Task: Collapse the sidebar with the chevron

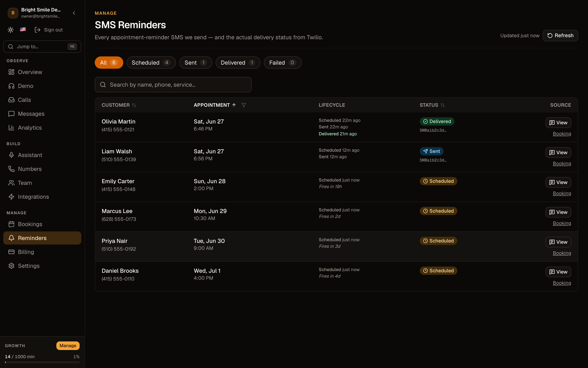Action: 74,13
